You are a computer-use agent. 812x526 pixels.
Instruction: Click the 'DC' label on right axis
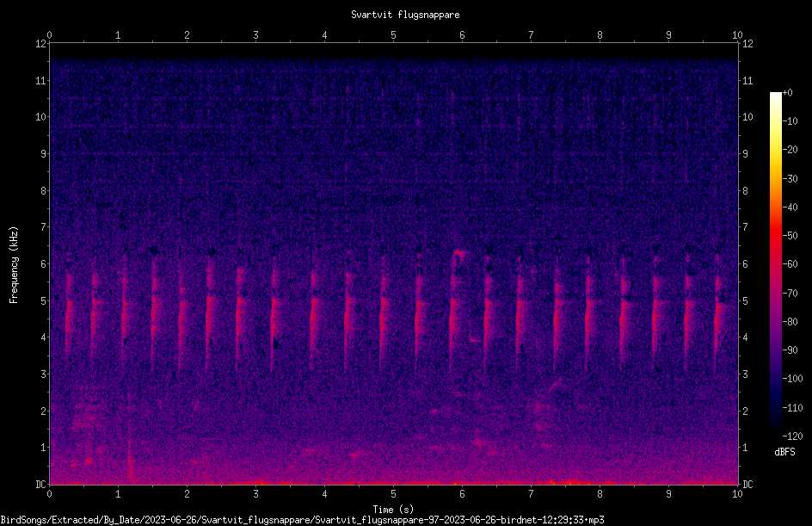pos(747,484)
